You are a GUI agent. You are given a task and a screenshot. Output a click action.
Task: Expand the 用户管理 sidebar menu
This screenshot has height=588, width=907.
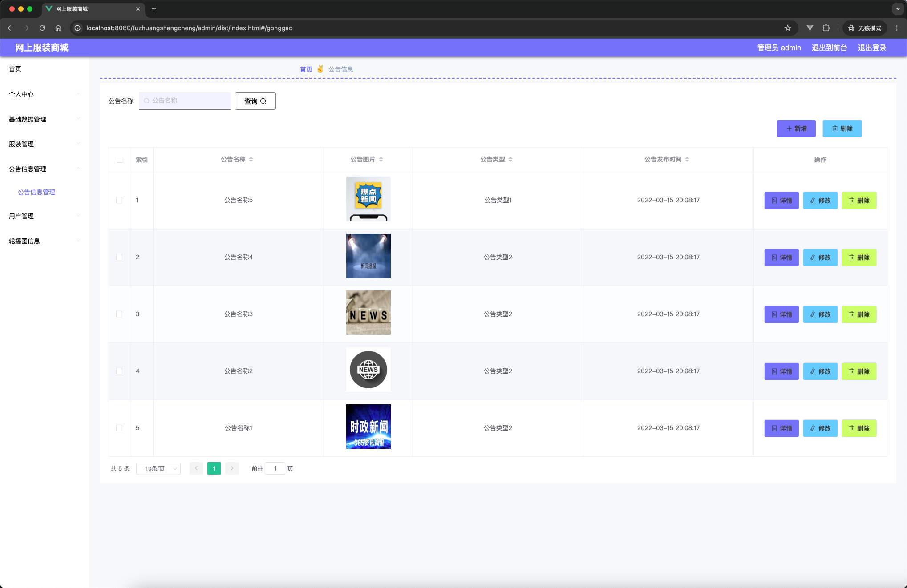[45, 216]
